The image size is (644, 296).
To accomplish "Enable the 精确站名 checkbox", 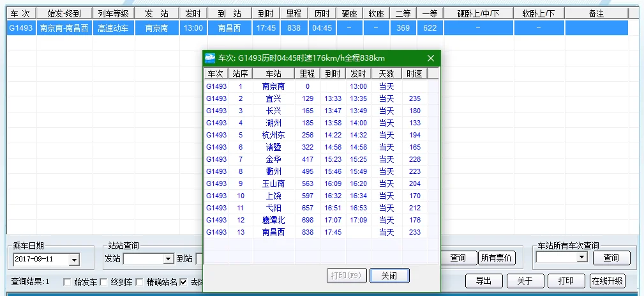I will coord(139,282).
